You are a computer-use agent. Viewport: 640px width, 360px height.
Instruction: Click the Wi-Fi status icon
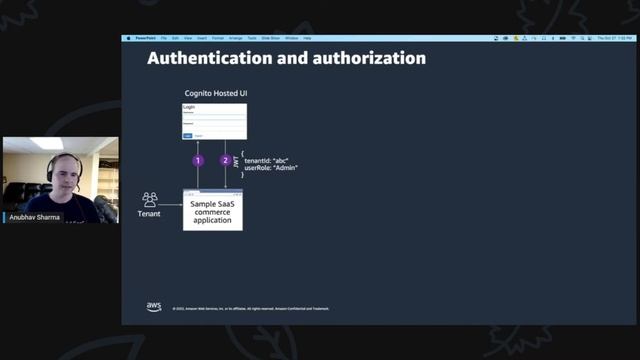(x=573, y=38)
